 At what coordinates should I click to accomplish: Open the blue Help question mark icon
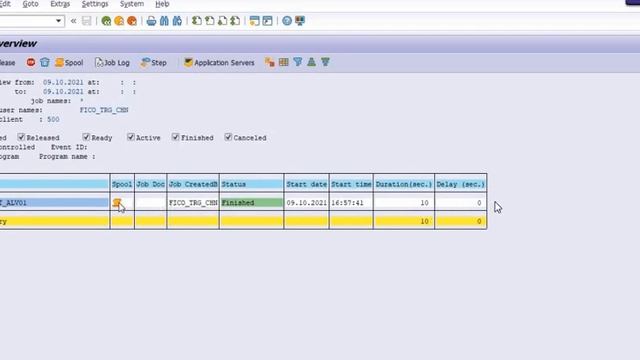[287, 21]
